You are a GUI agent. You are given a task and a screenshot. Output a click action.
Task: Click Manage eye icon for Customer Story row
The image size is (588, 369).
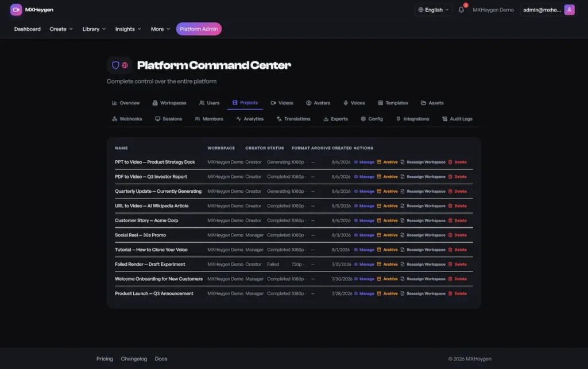point(356,220)
